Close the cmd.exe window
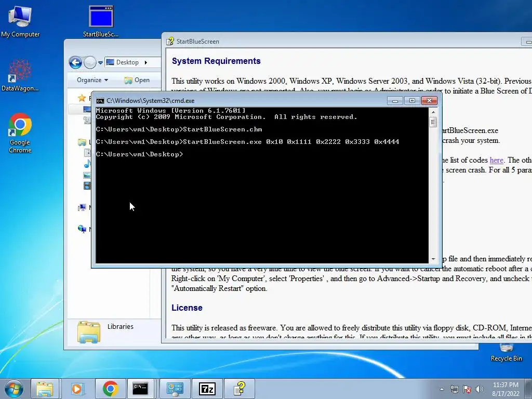The height and width of the screenshot is (399, 532). point(429,101)
